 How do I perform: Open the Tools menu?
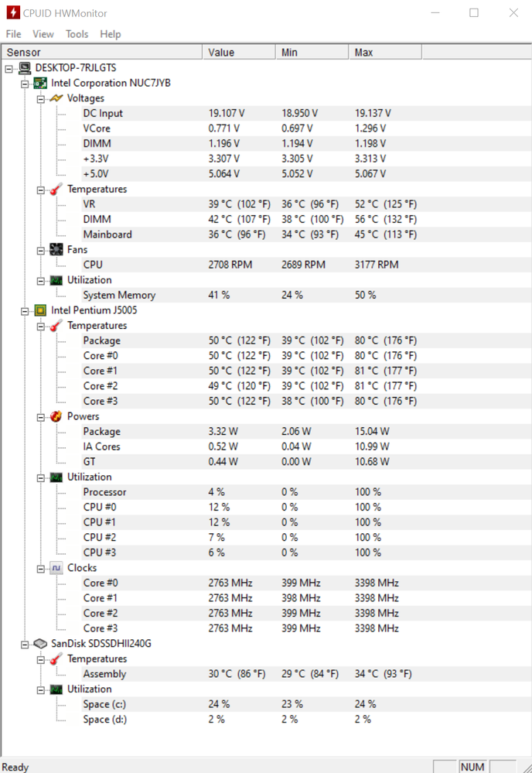[x=77, y=34]
